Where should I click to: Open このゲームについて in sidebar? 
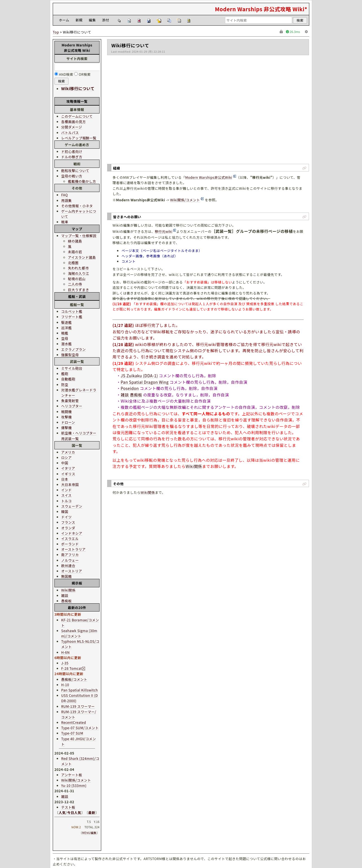(x=77, y=116)
